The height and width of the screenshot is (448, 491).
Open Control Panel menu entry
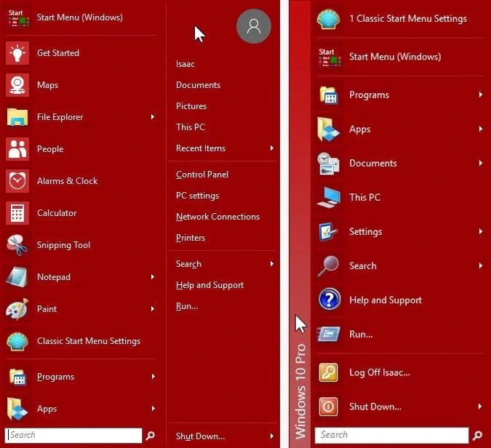click(202, 175)
